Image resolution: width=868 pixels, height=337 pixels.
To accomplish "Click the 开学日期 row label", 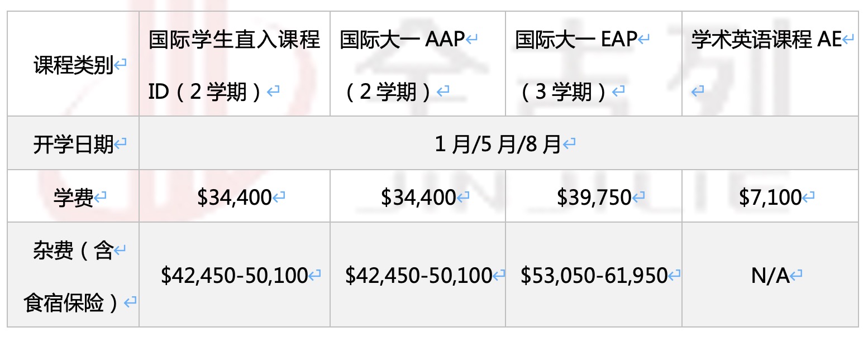I will (x=73, y=145).
